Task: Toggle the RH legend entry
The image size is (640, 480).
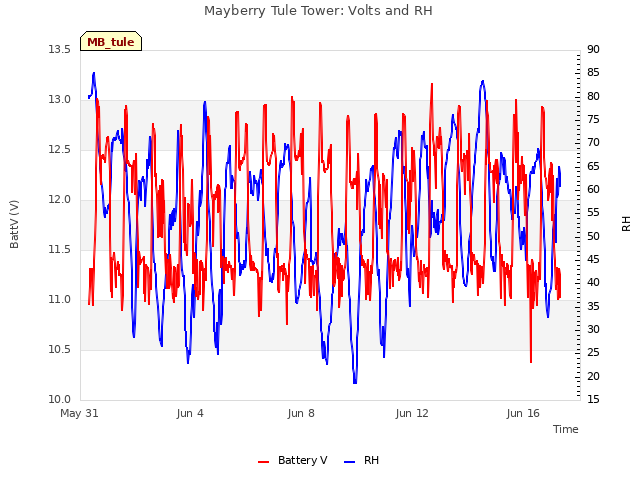Action: 361,460
